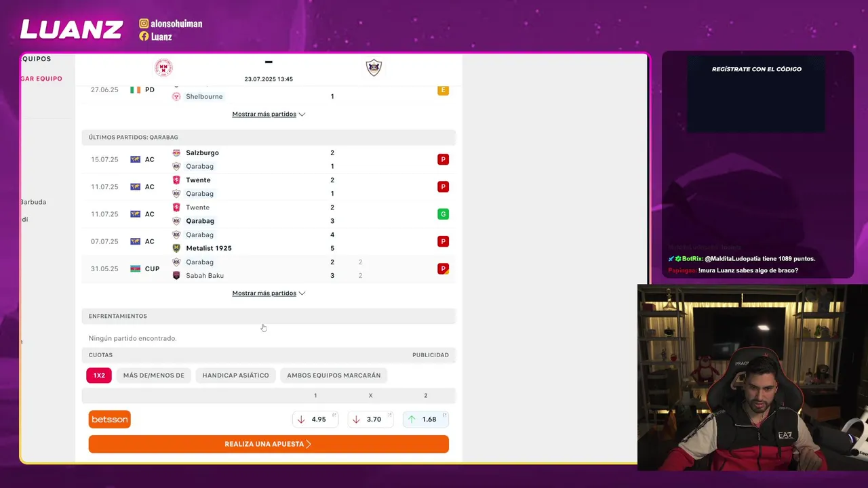Click the ENFRENTAMIENTOS section heading

click(x=118, y=317)
